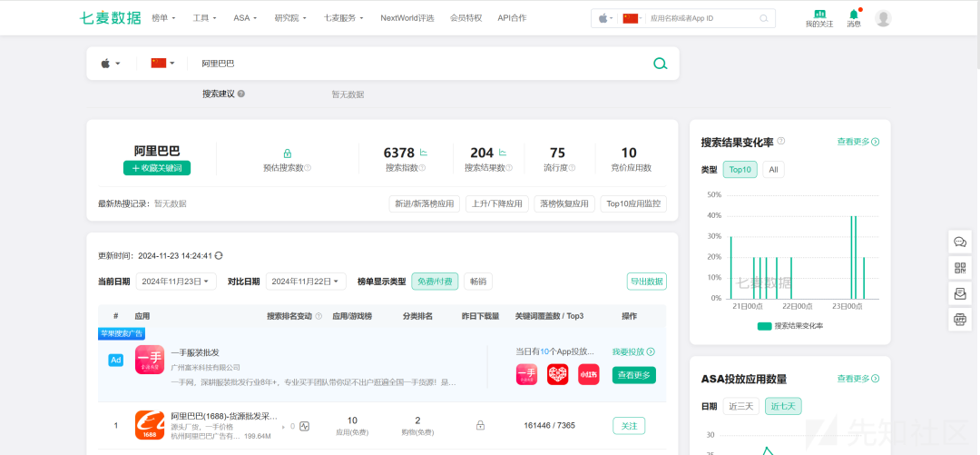Click the help icon beside 流行度
Viewport: 980px width, 455px height.
pos(572,168)
